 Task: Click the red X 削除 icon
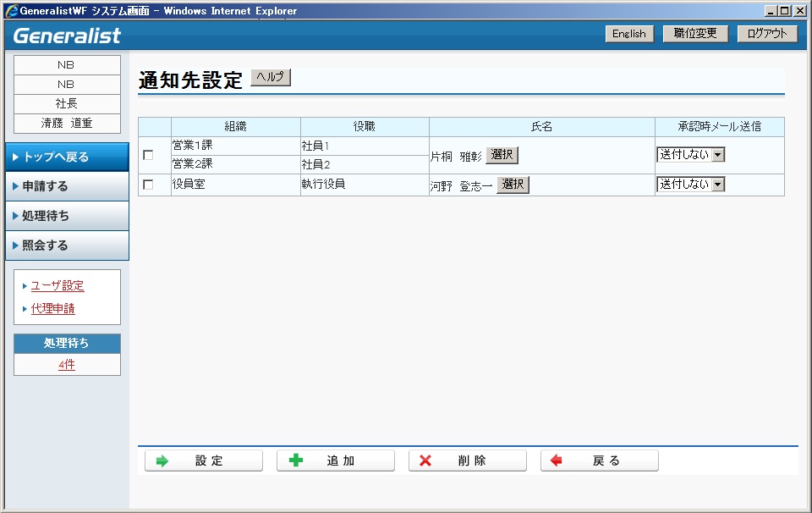425,461
